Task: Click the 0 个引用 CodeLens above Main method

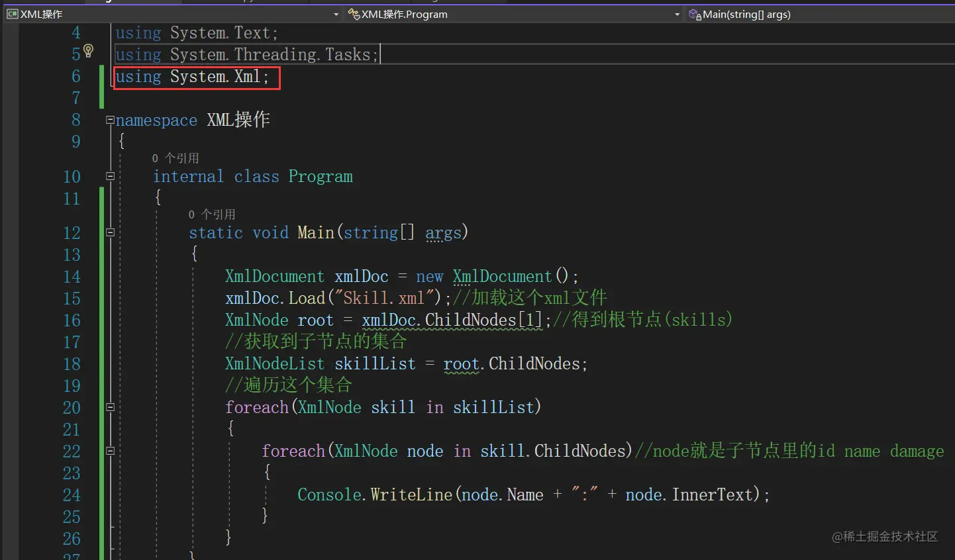Action: point(211,214)
